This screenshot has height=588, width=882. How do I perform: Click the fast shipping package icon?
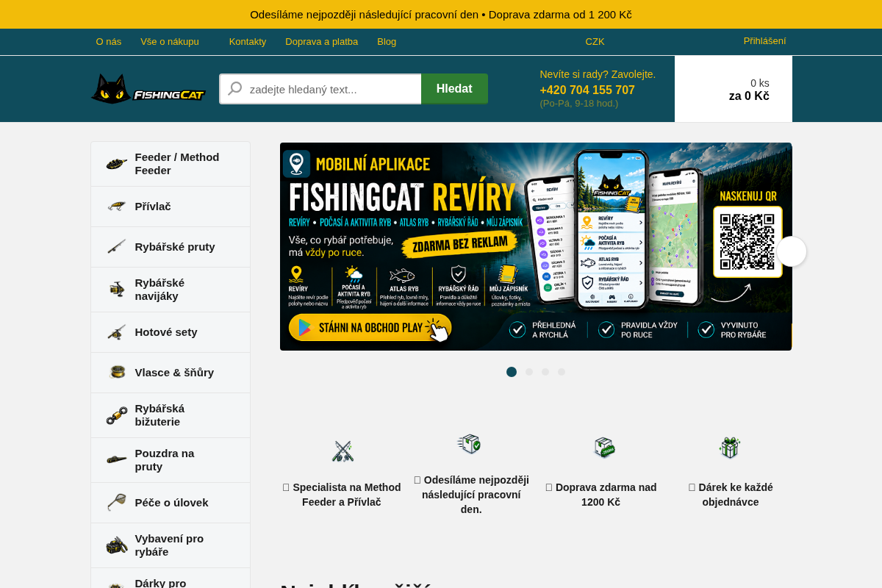coord(469,444)
